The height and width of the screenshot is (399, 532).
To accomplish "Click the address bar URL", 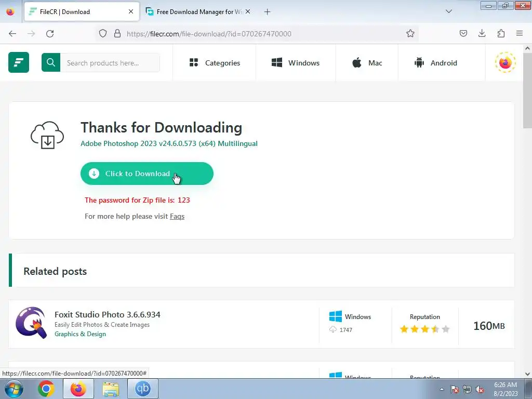I will (209, 34).
